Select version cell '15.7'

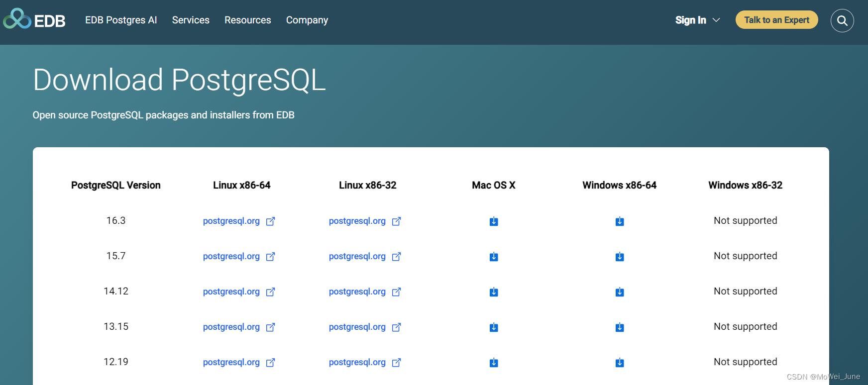[116, 256]
